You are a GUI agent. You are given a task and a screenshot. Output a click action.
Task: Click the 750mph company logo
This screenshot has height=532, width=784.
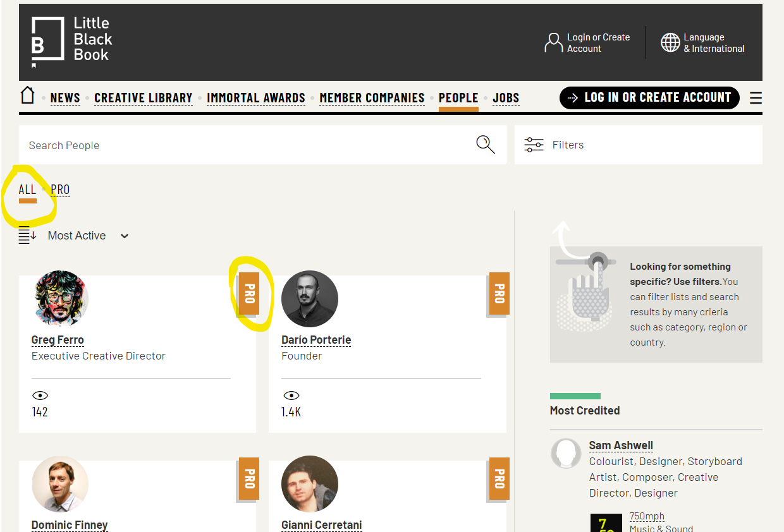[x=606, y=523]
